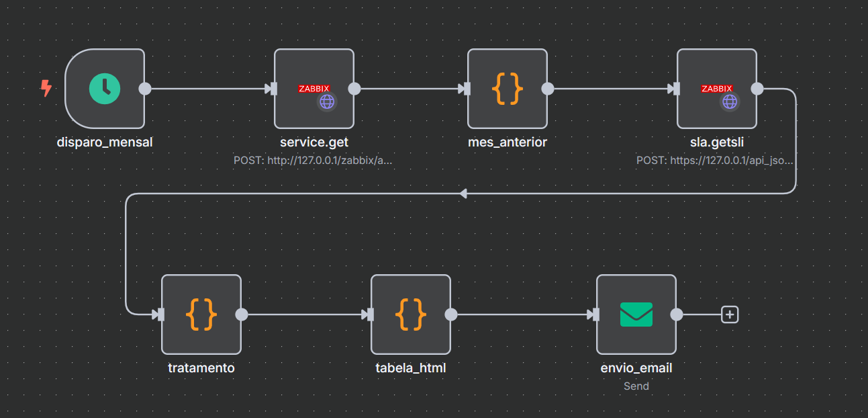
Task: Click the globe icon inside service.get
Action: click(326, 102)
